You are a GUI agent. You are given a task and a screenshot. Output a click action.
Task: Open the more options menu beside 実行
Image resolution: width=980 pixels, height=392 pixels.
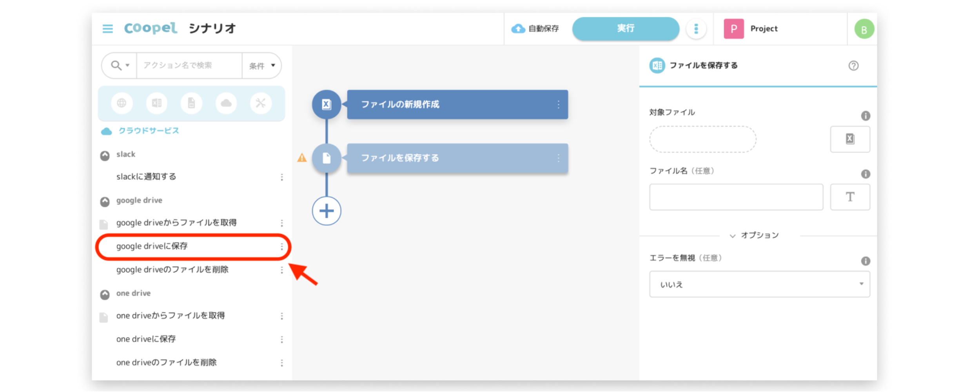(696, 29)
